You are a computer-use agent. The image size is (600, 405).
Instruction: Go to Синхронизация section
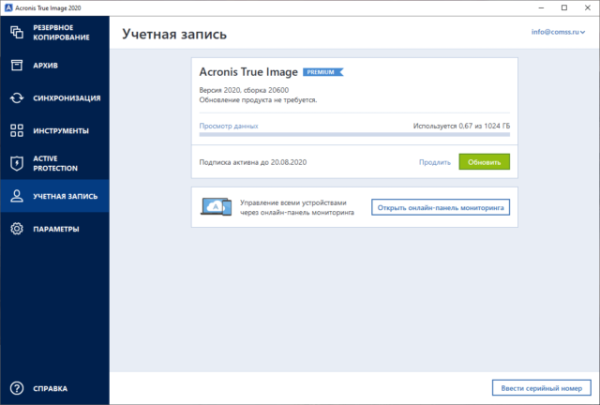pyautogui.click(x=55, y=98)
